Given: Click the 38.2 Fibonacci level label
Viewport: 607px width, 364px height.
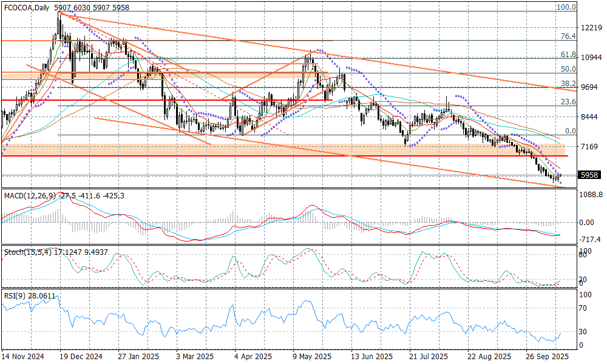Looking at the screenshot, I should [x=567, y=83].
